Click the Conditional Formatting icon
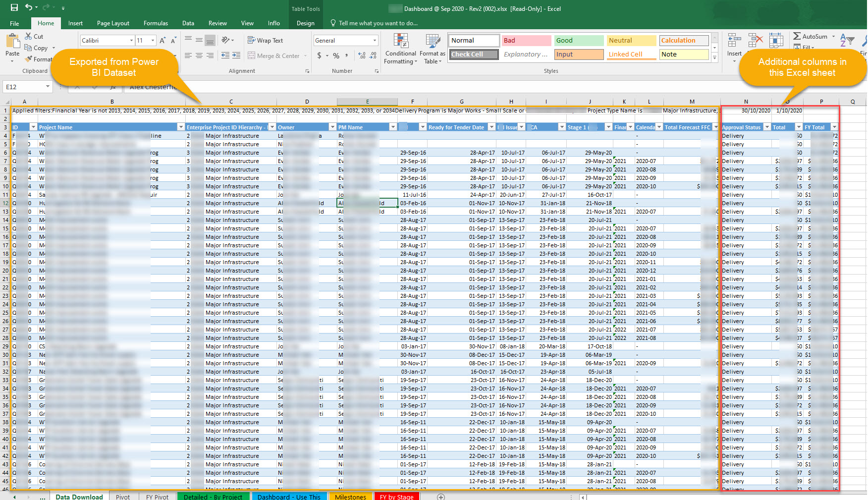The image size is (868, 500). tap(401, 41)
